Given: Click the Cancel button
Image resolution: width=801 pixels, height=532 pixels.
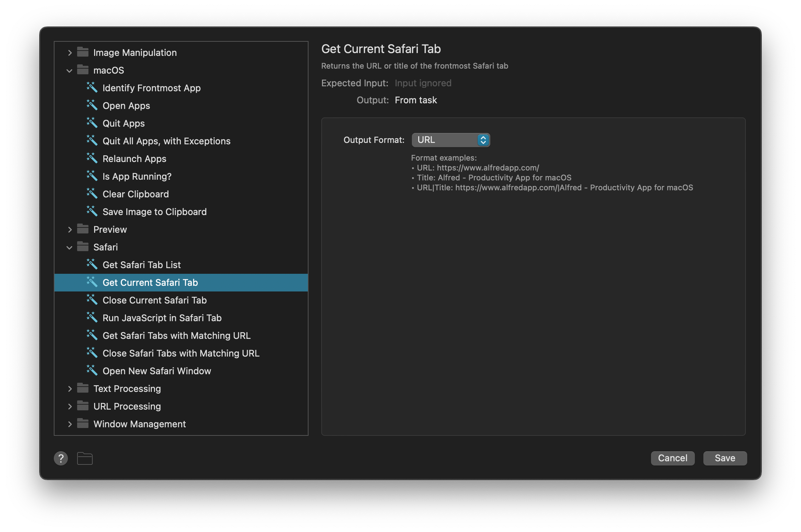Looking at the screenshot, I should coord(672,458).
